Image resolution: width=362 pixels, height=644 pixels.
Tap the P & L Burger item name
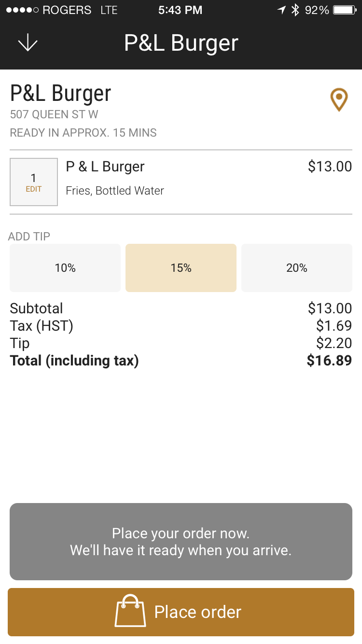tap(105, 167)
